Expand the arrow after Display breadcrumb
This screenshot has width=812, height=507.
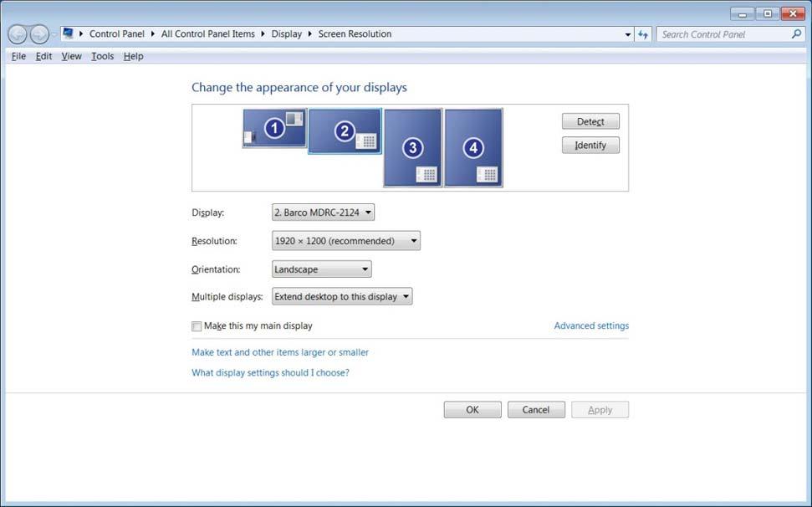point(310,33)
